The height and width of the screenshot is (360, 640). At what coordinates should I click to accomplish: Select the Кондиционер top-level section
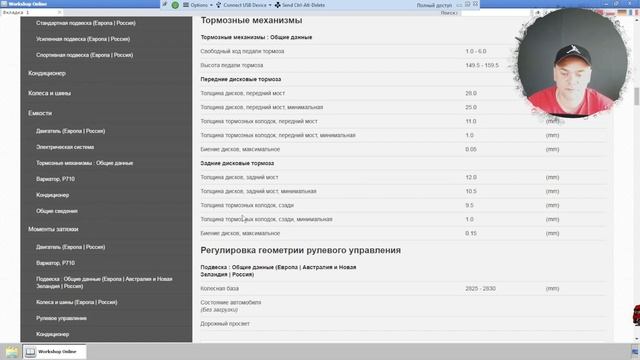[x=47, y=73]
